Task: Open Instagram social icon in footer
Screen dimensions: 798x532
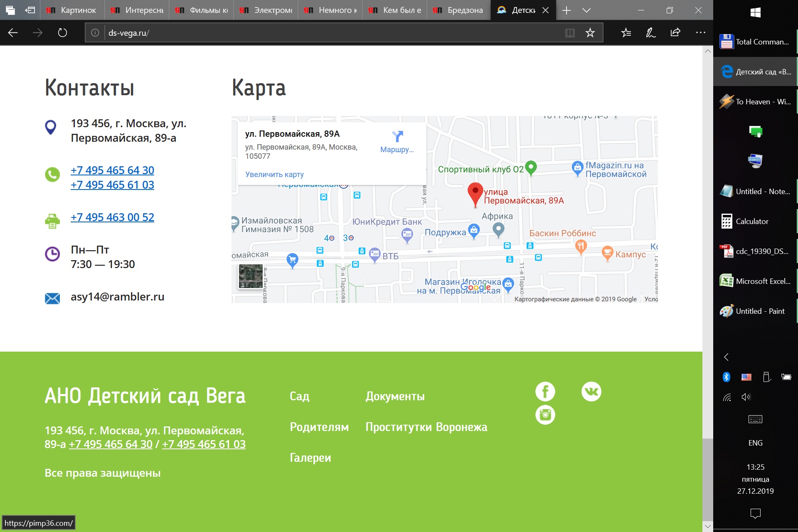Action: (x=545, y=415)
